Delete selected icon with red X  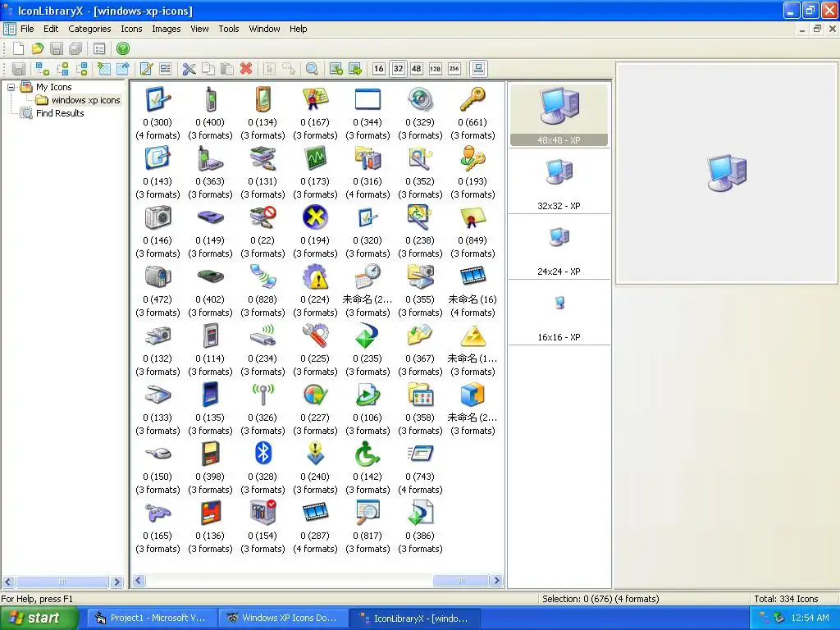(246, 69)
